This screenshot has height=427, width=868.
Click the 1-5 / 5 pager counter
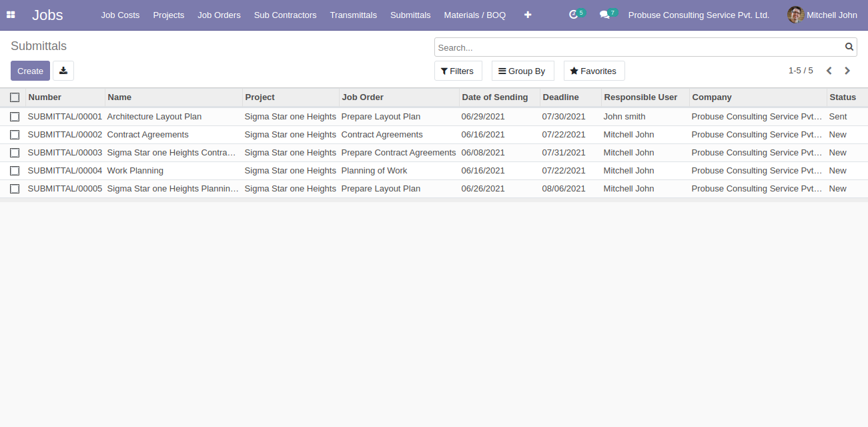pyautogui.click(x=801, y=71)
